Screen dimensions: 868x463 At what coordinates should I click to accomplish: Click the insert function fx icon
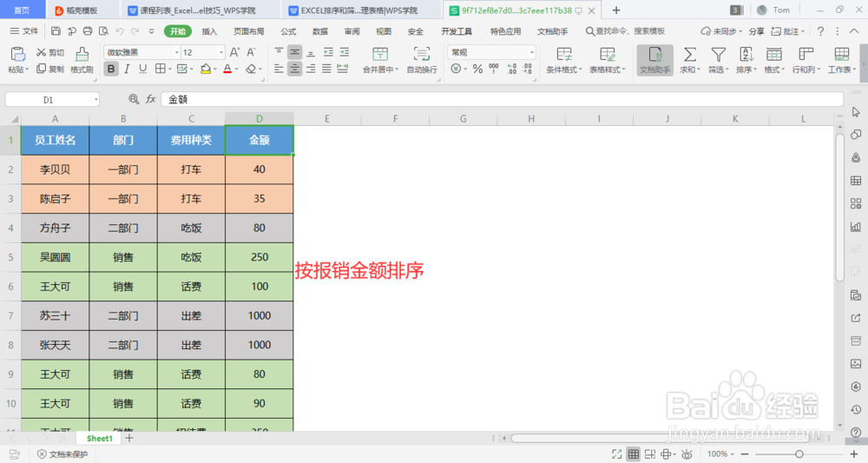click(150, 99)
